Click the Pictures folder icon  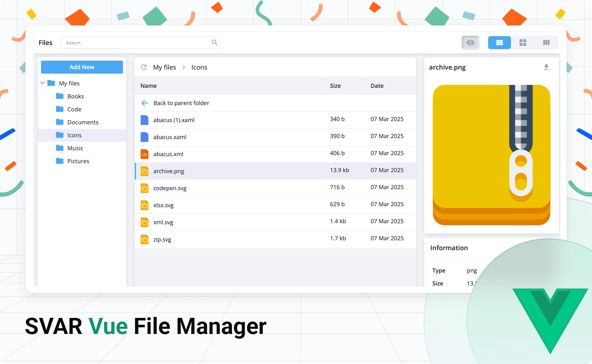point(60,161)
